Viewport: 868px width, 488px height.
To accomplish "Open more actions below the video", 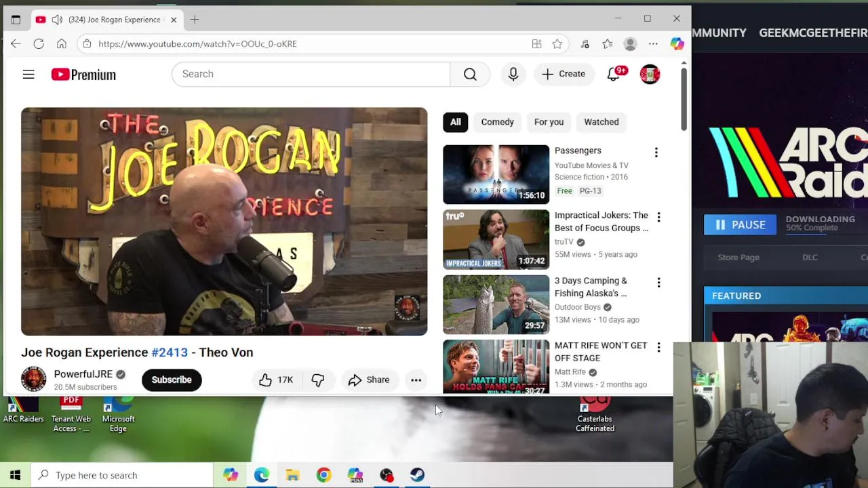I will [x=416, y=380].
